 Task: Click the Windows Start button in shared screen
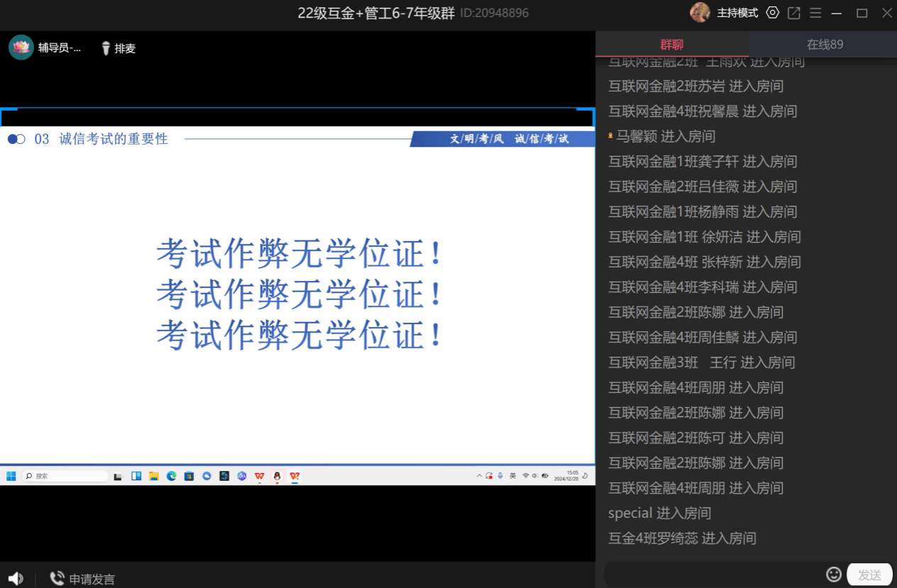[x=11, y=476]
